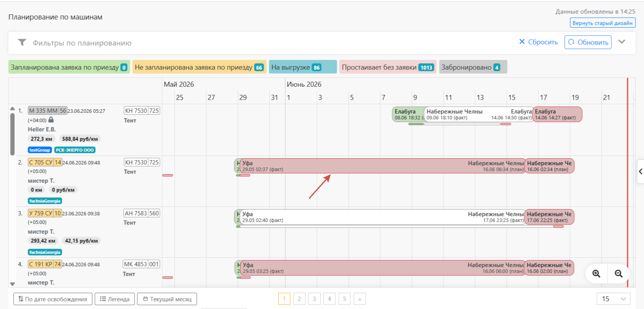Click the vertical scrollbar thumb of vehicle list
This screenshot has height=309, width=644.
click(x=12, y=134)
